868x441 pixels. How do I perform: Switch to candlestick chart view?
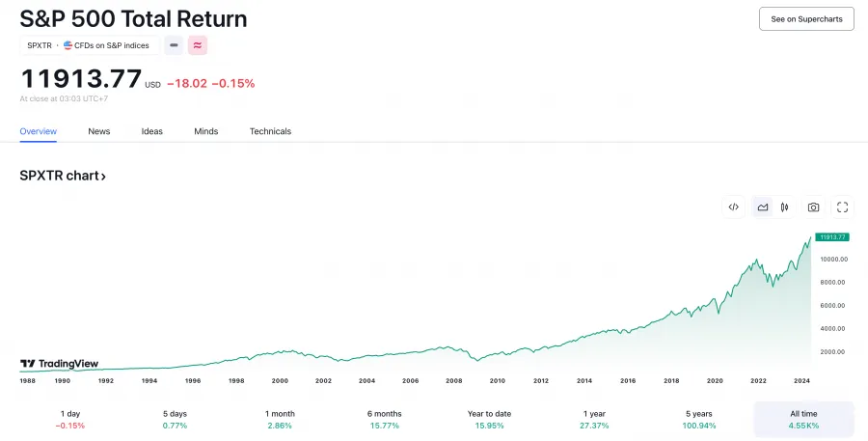[x=784, y=207]
